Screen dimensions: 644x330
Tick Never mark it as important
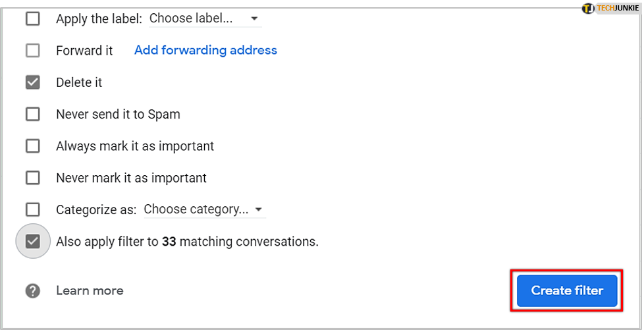coord(32,178)
